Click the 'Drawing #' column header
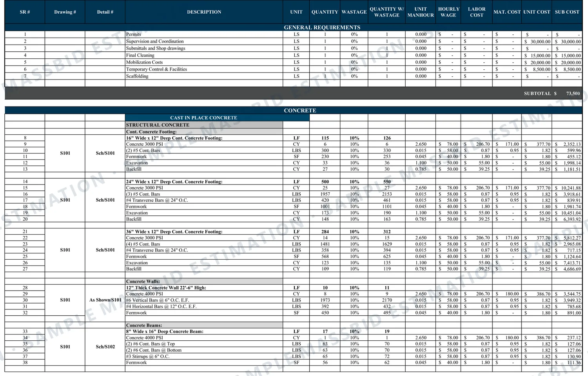 65,12
